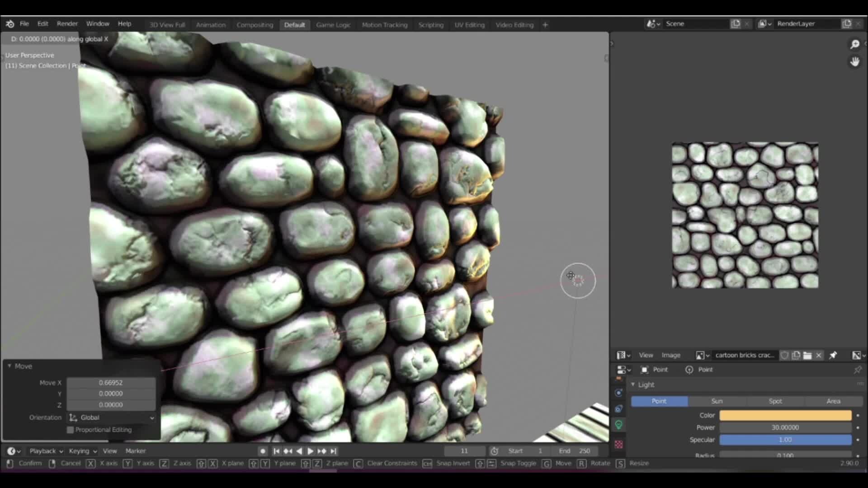Open the Playback dropdown on the timeline
Image resolution: width=868 pixels, height=488 pixels.
(44, 450)
